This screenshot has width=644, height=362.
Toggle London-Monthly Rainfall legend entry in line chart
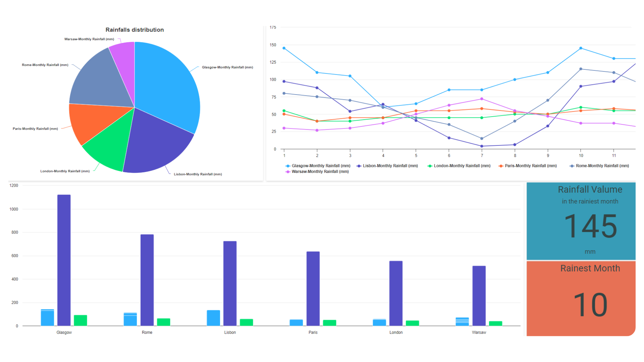[459, 166]
